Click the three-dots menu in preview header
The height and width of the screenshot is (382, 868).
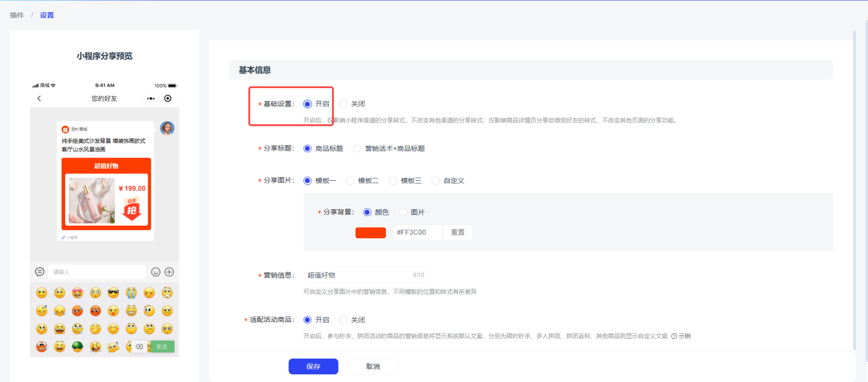pyautogui.click(x=151, y=98)
